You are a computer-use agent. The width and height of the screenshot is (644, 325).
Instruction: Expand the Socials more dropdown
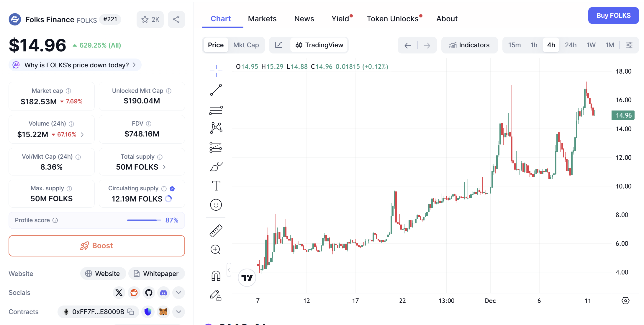pos(178,292)
